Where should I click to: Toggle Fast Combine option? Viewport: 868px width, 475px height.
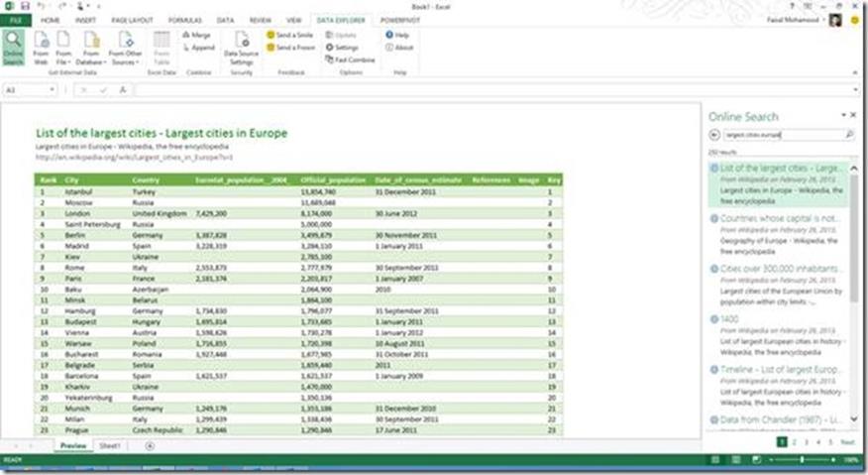[351, 59]
